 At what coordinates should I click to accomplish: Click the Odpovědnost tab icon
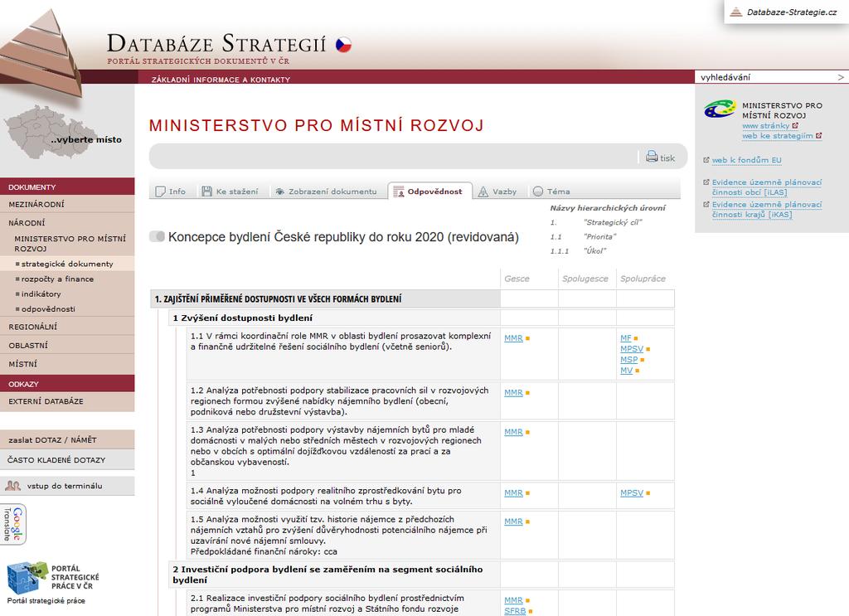[399, 192]
